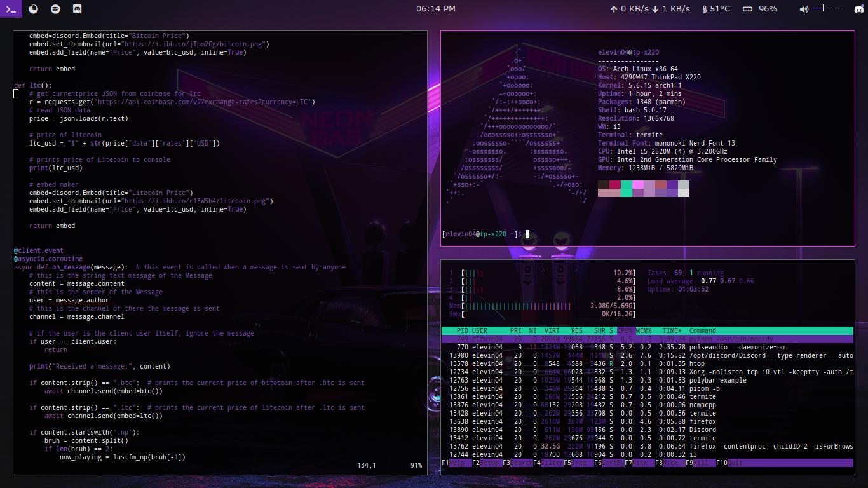
Task: Click the 'return embed' line below litecoin embed
Action: pyautogui.click(x=52, y=226)
